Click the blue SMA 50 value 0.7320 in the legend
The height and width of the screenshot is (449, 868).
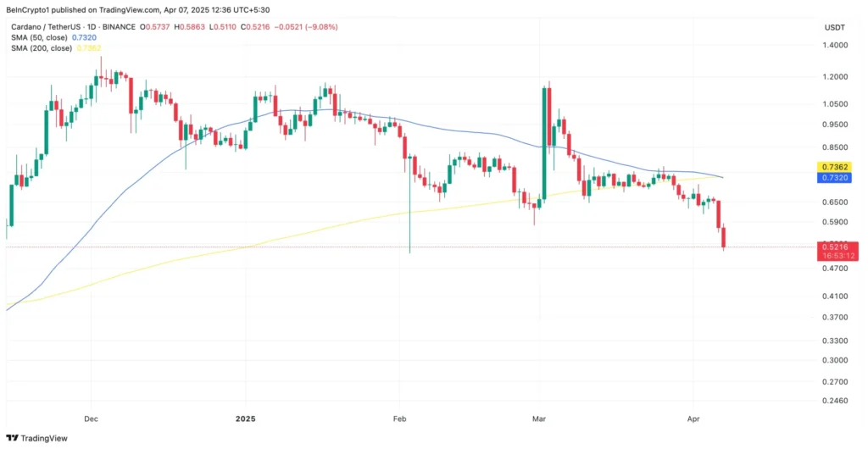(85, 37)
